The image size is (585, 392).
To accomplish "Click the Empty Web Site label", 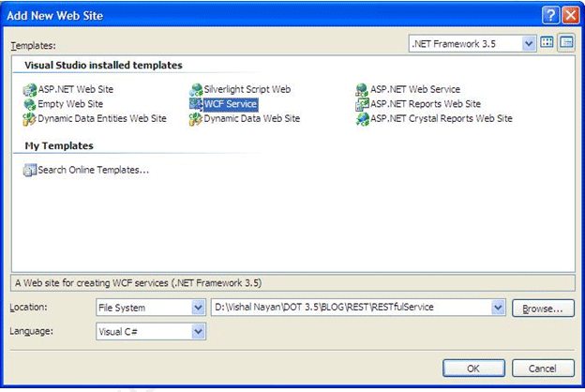I will point(70,104).
